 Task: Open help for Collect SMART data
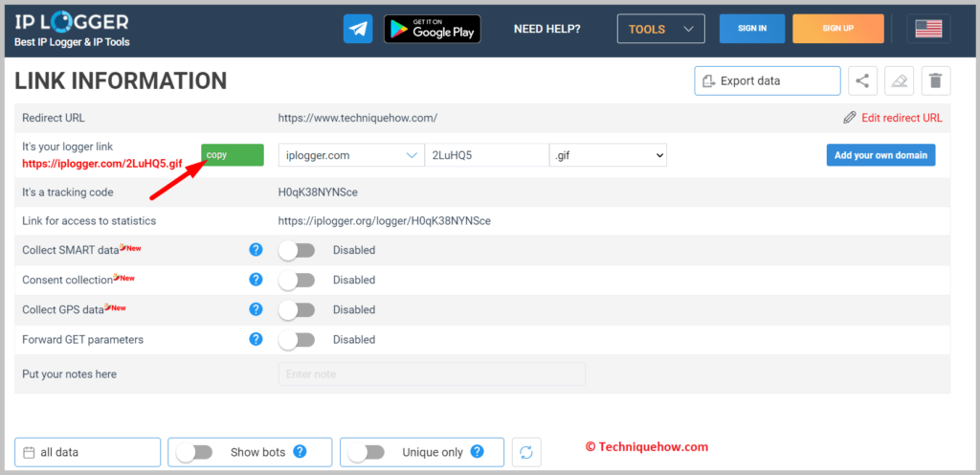pyautogui.click(x=256, y=249)
